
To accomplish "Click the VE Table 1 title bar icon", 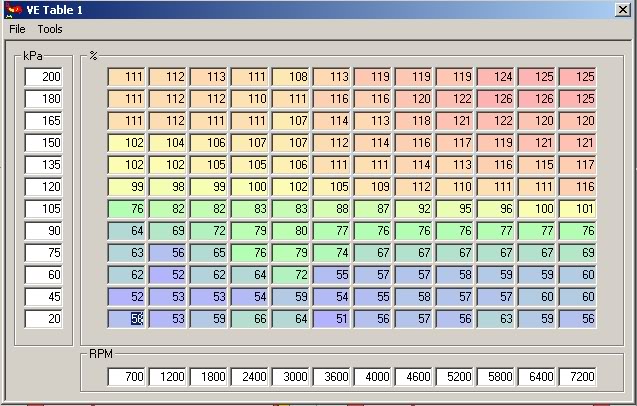I will (x=13, y=9).
